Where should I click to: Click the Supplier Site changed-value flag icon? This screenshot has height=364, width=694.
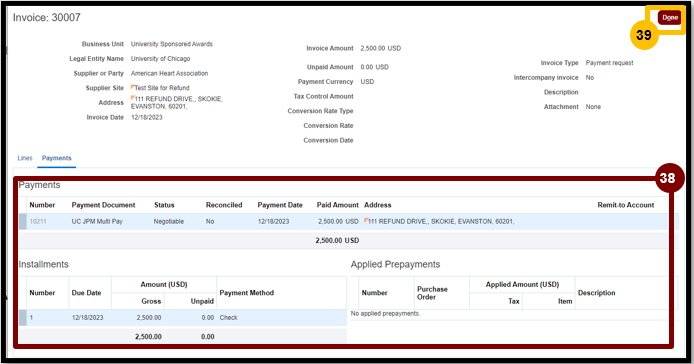(133, 86)
